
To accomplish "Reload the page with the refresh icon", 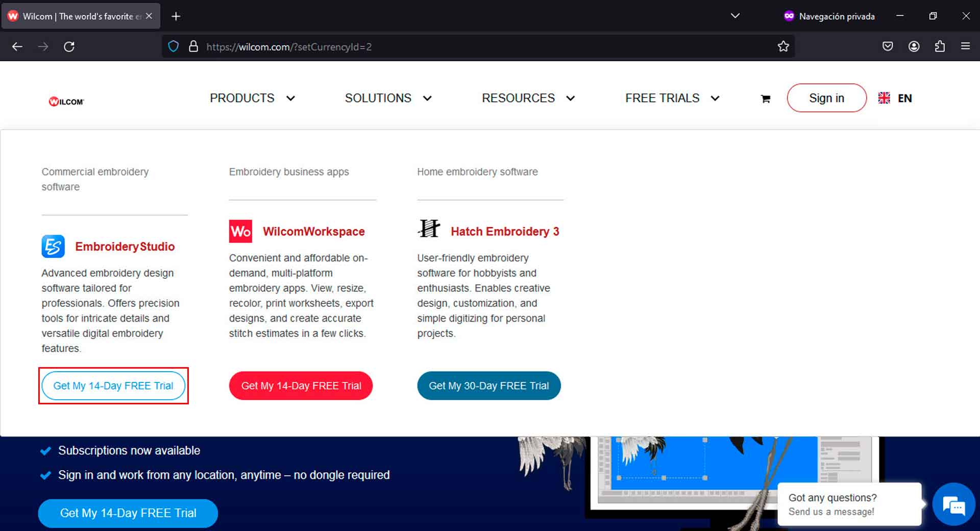I will click(69, 46).
